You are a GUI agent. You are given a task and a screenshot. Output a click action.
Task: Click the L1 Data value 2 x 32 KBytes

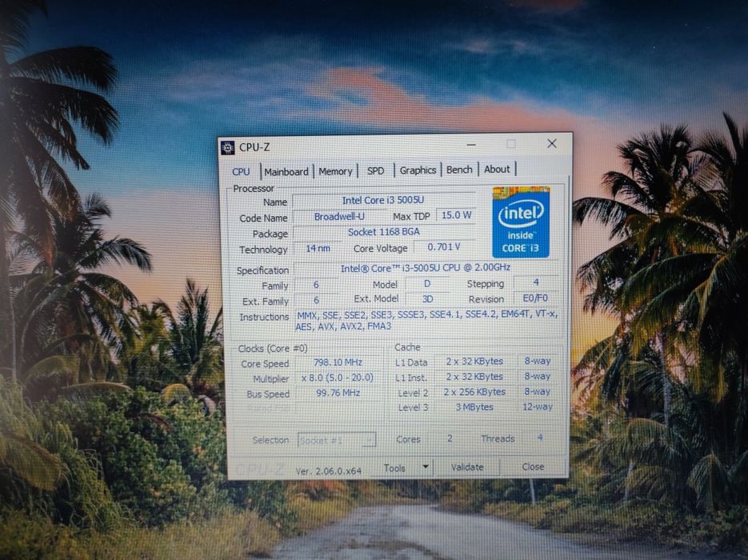tap(474, 362)
